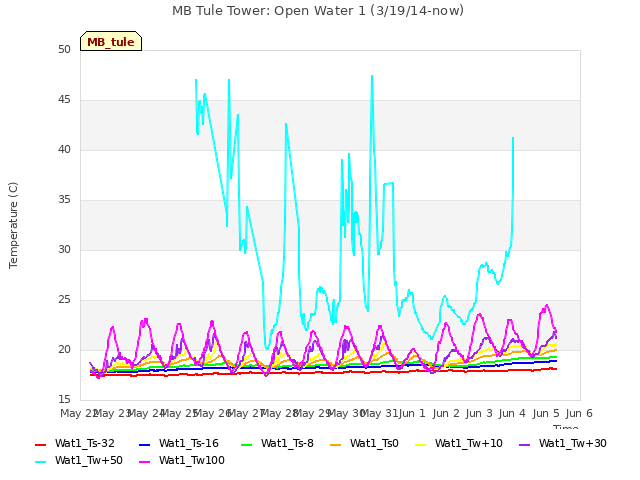Click the orange Wat1_Ts0 legend swatch
640x480 pixels.
tap(336, 444)
